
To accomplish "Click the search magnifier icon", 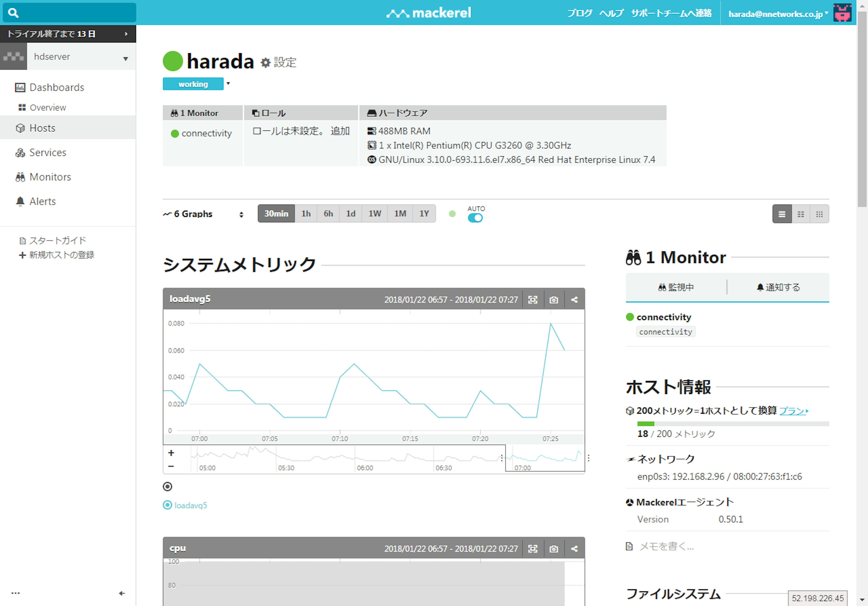I will (13, 13).
